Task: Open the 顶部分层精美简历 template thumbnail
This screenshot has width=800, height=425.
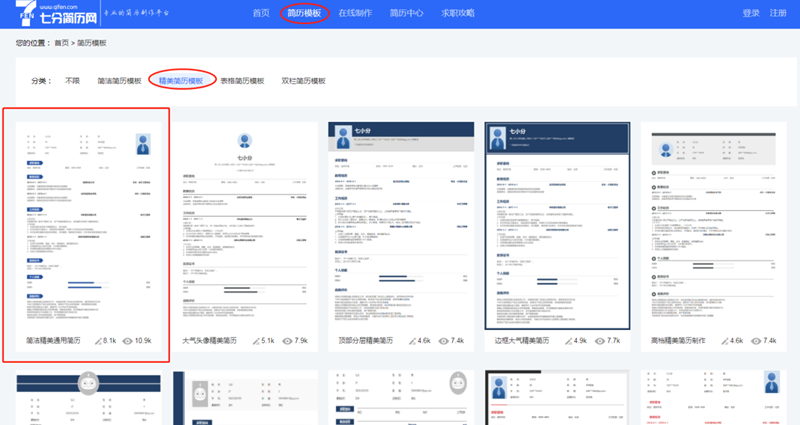Action: 401,226
